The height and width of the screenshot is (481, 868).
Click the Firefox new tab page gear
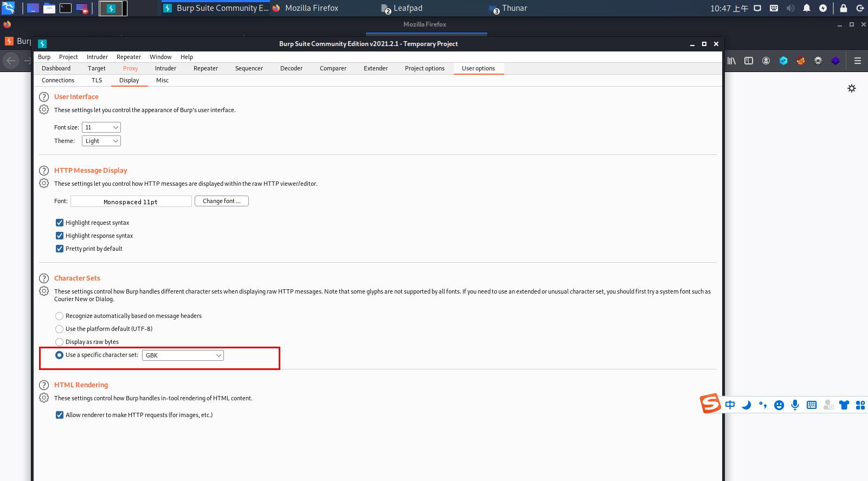coord(852,88)
